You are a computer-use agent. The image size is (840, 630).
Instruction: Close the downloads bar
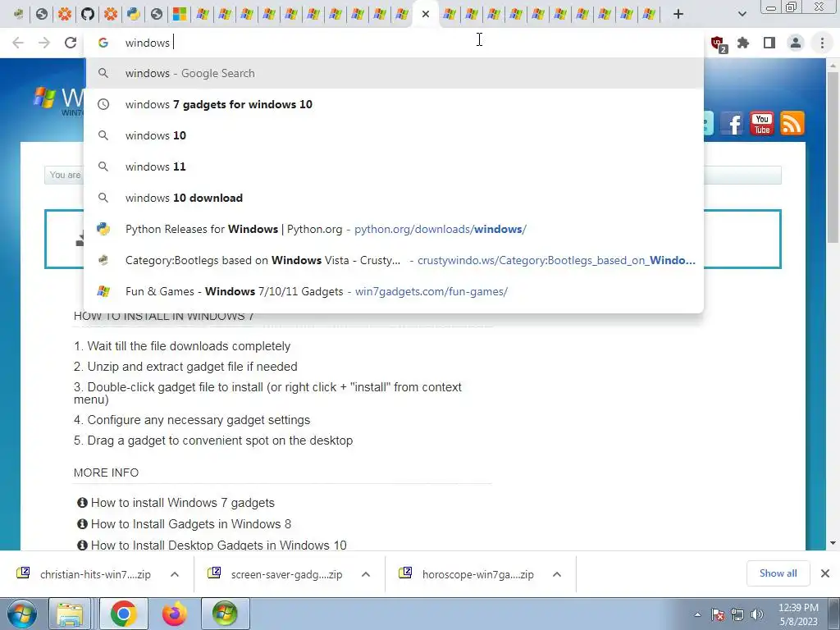[825, 573]
